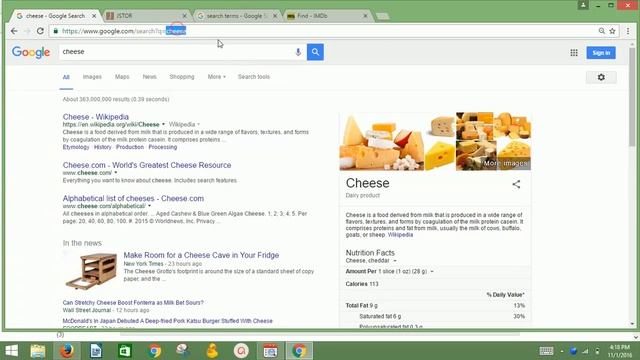Click the zoom magnifier icon in address bar

[x=602, y=31]
